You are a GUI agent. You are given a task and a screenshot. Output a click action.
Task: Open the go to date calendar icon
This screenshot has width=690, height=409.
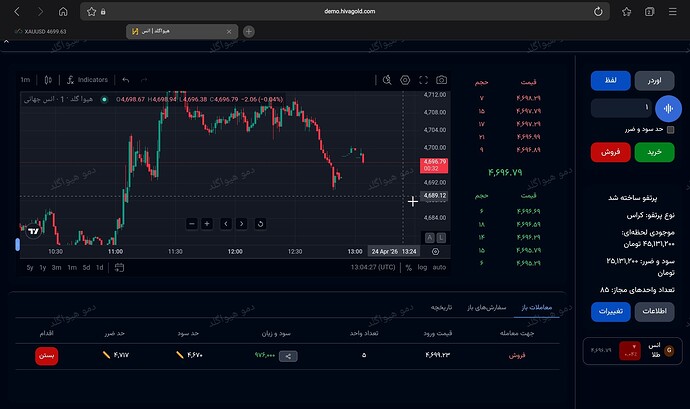(x=119, y=267)
